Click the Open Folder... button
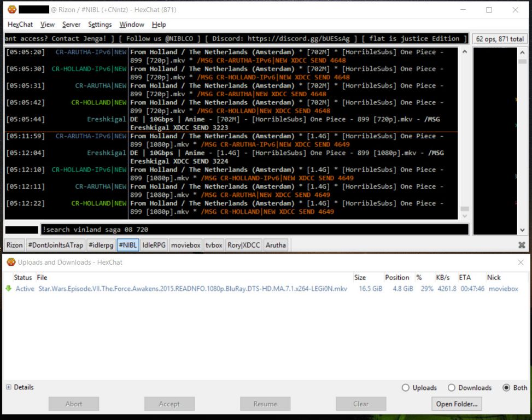 point(457,404)
